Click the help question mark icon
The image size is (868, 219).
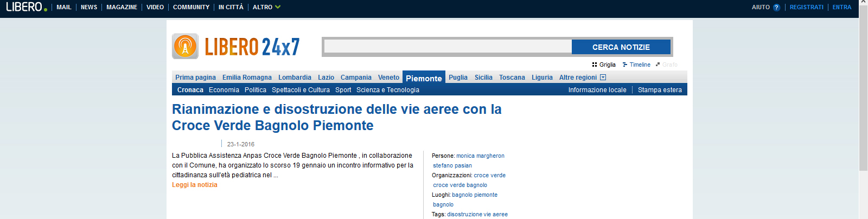(x=776, y=8)
